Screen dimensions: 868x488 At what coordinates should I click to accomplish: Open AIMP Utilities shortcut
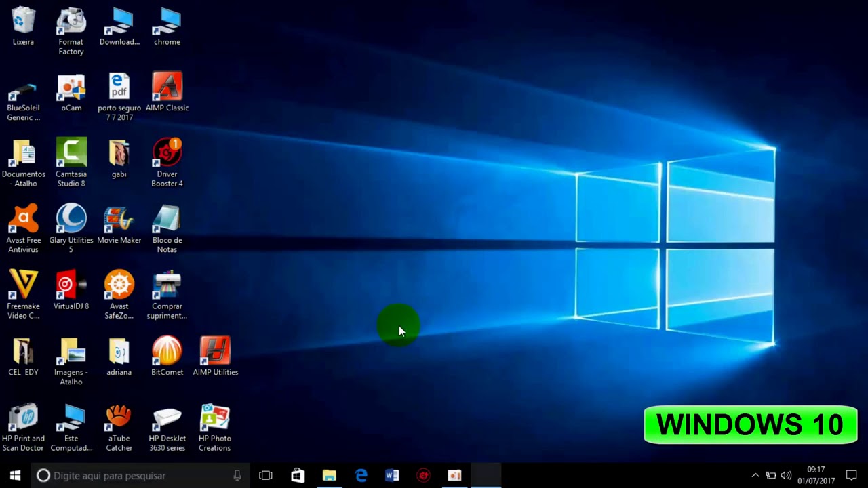pos(215,357)
